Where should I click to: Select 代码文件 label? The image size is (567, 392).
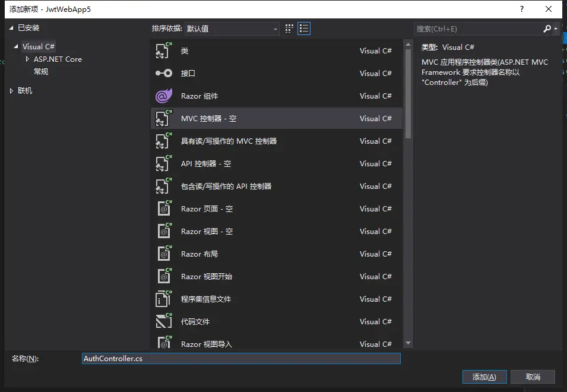tap(195, 322)
